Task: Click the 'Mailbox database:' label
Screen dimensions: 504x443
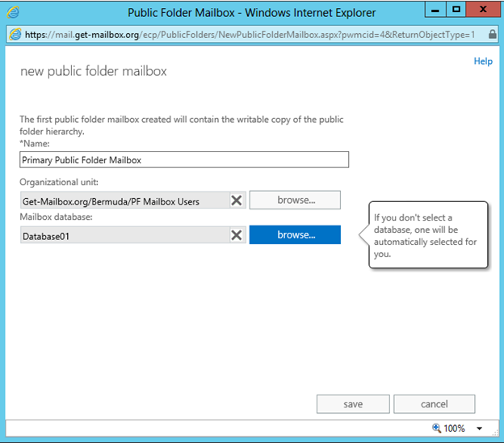Action: point(57,217)
